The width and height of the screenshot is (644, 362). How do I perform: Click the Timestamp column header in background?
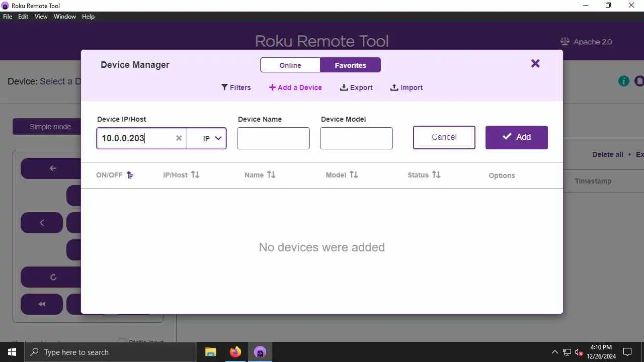593,181
